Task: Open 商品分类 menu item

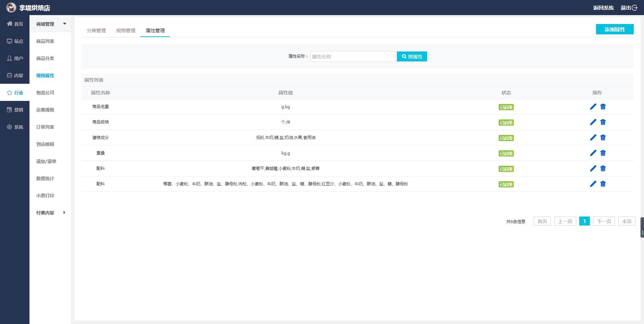Action: 45,58
